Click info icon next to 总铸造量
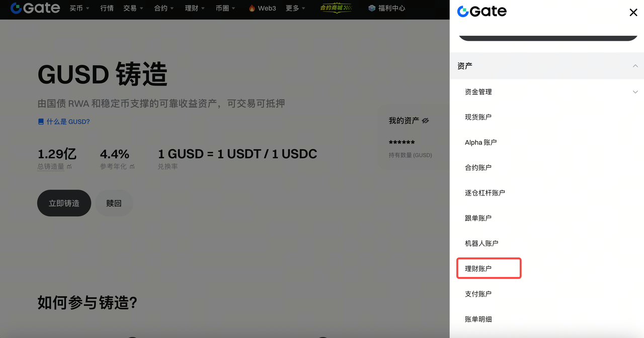The width and height of the screenshot is (644, 338). pyautogui.click(x=69, y=167)
